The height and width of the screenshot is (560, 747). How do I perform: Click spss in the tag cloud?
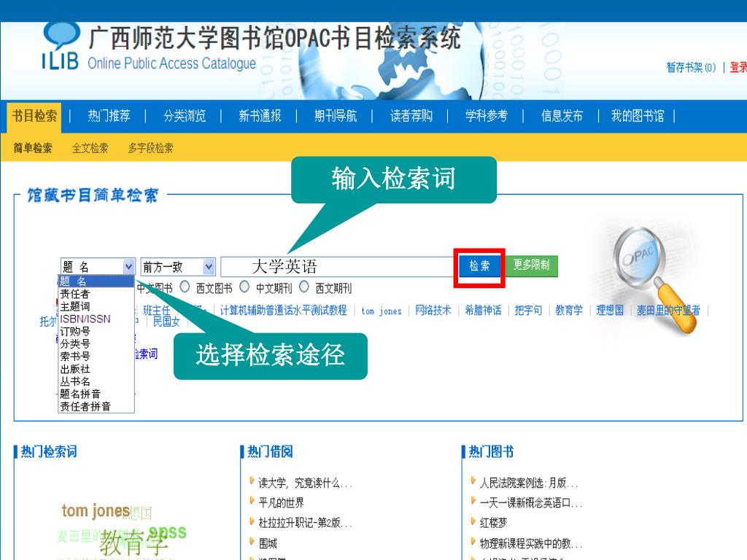point(167,532)
